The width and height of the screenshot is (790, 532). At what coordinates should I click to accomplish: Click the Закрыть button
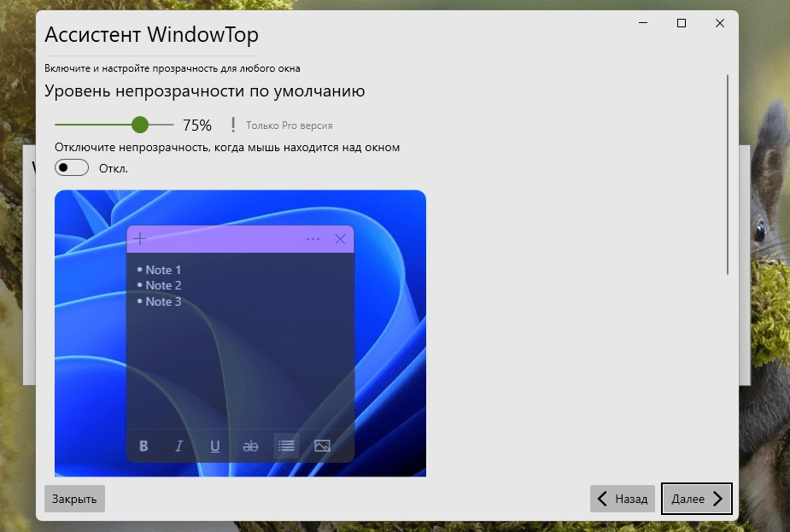[x=74, y=499]
